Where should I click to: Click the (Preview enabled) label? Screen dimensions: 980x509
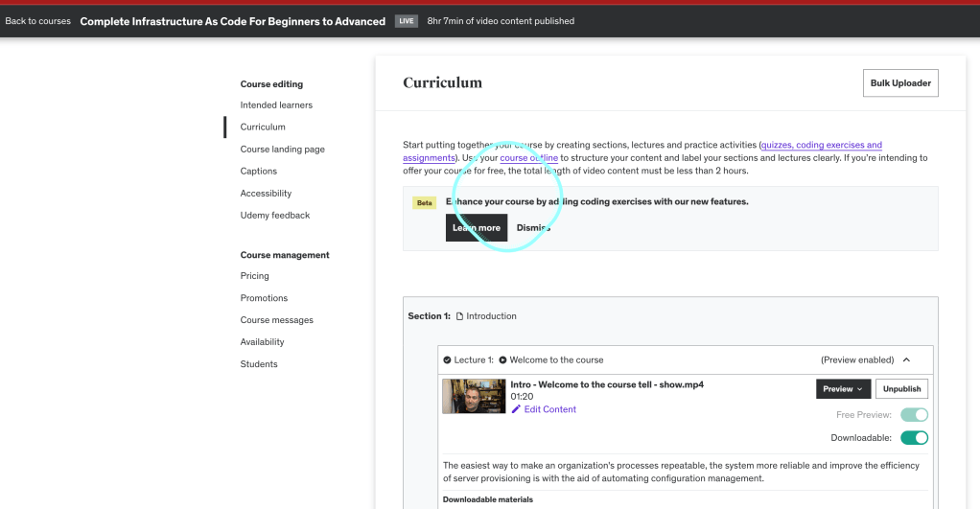tap(857, 360)
